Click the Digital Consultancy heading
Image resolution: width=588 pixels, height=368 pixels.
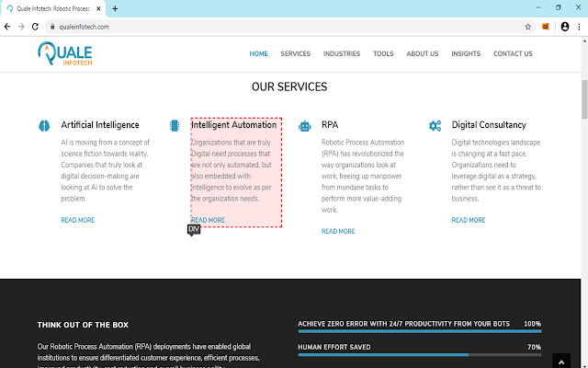pyautogui.click(x=489, y=125)
